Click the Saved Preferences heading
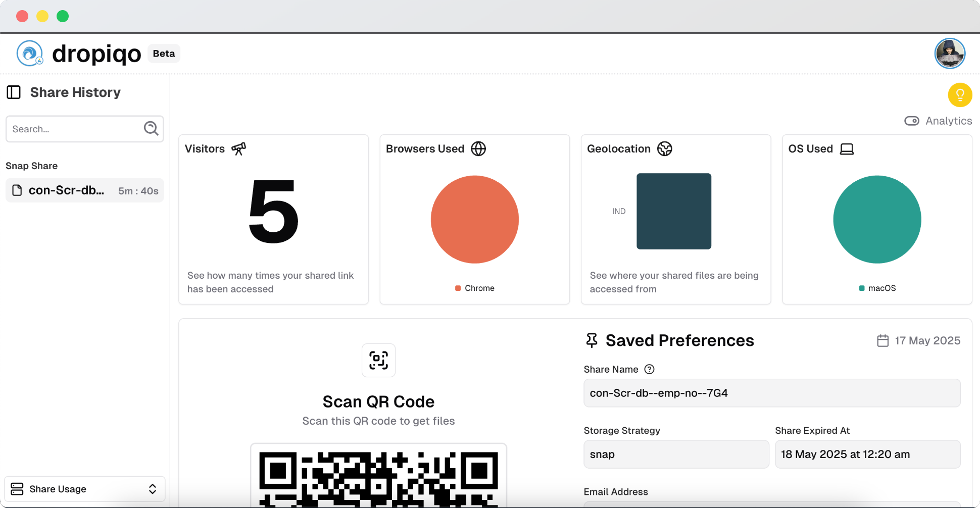Screen dimensions: 980x508 point(679,340)
